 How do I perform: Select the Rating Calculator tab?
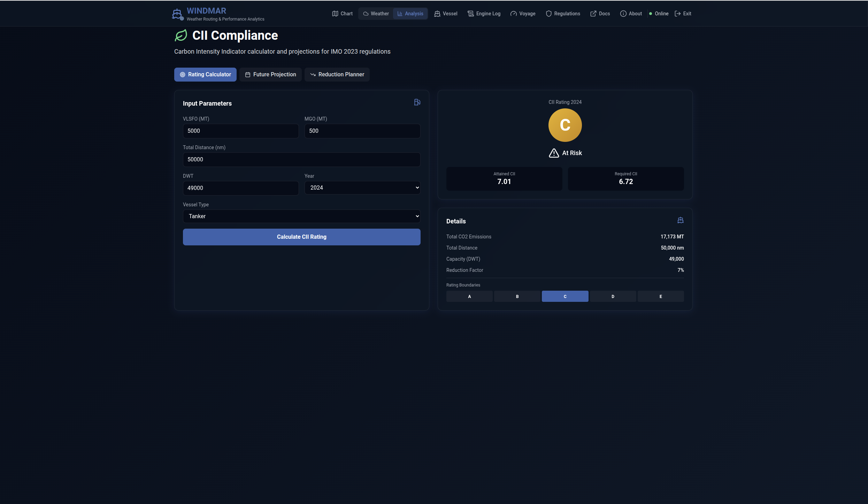pyautogui.click(x=205, y=75)
